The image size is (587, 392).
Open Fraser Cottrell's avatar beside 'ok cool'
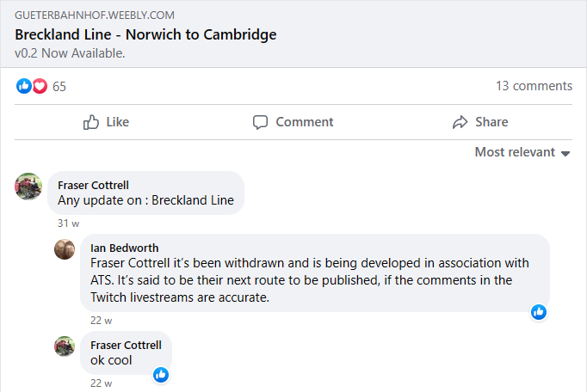(x=65, y=346)
